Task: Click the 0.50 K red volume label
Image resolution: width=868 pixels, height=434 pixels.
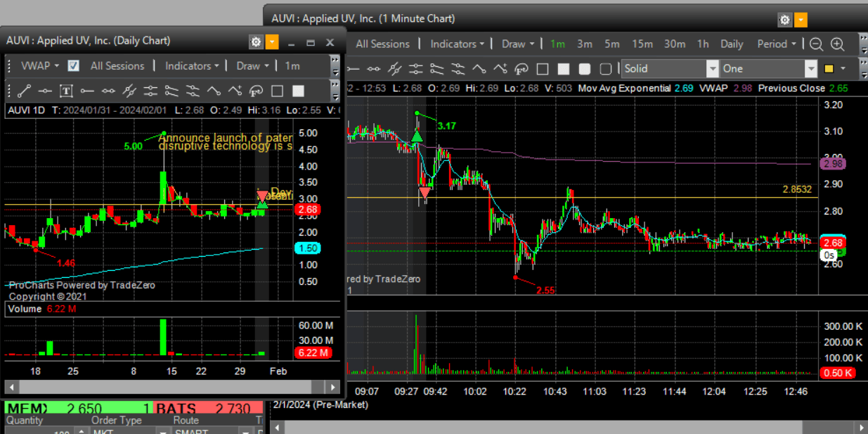Action: [x=838, y=373]
